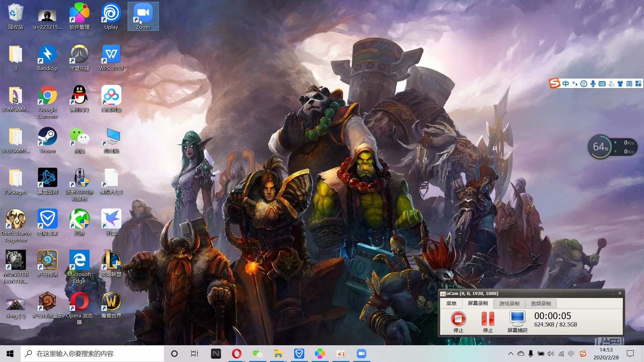The width and height of the screenshot is (644, 362).
Task: Open Zoom from the taskbar
Action: pyautogui.click(x=361, y=354)
